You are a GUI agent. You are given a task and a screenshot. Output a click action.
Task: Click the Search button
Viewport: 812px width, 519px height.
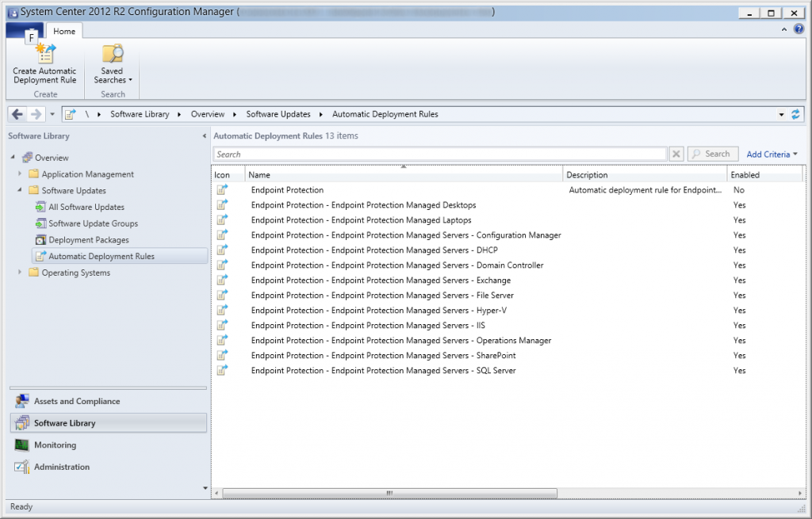pyautogui.click(x=712, y=153)
